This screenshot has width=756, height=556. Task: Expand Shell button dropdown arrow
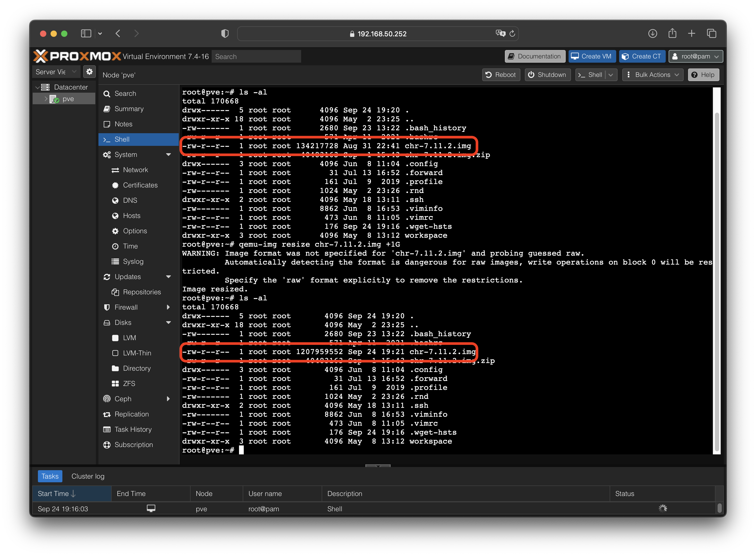pos(611,75)
